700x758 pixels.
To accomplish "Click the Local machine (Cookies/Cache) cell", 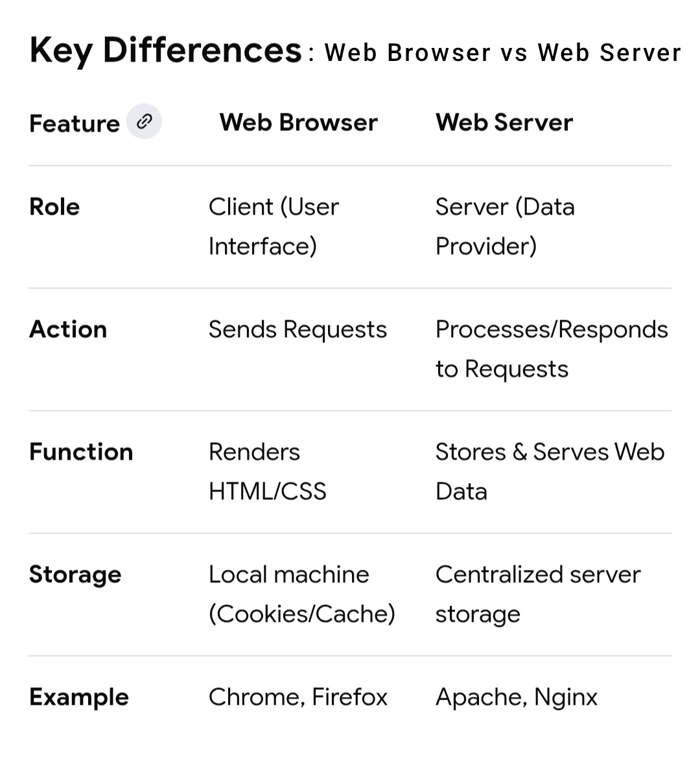I will (301, 594).
